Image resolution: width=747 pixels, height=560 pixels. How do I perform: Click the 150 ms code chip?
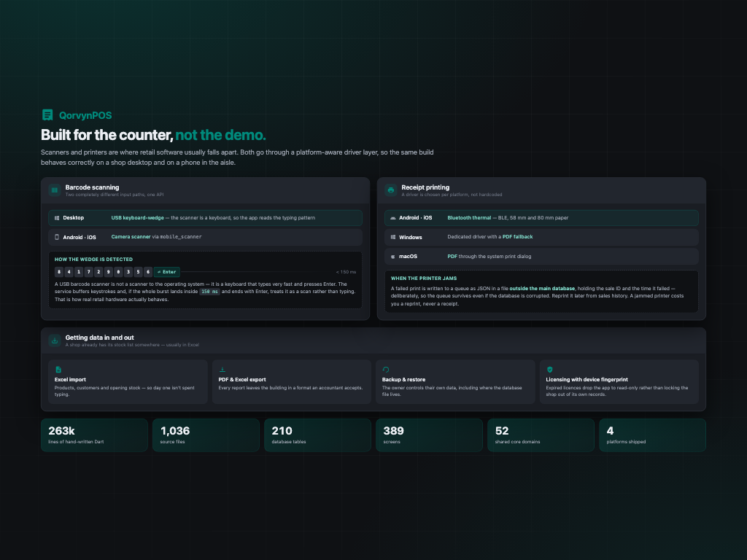point(209,292)
